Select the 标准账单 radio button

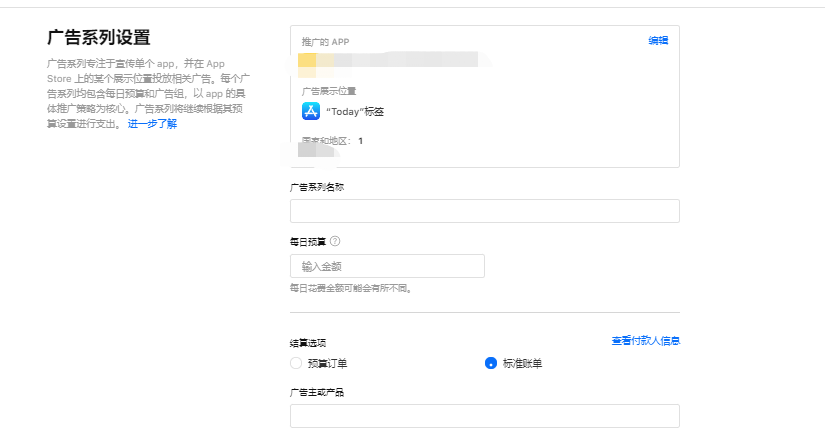tap(490, 363)
